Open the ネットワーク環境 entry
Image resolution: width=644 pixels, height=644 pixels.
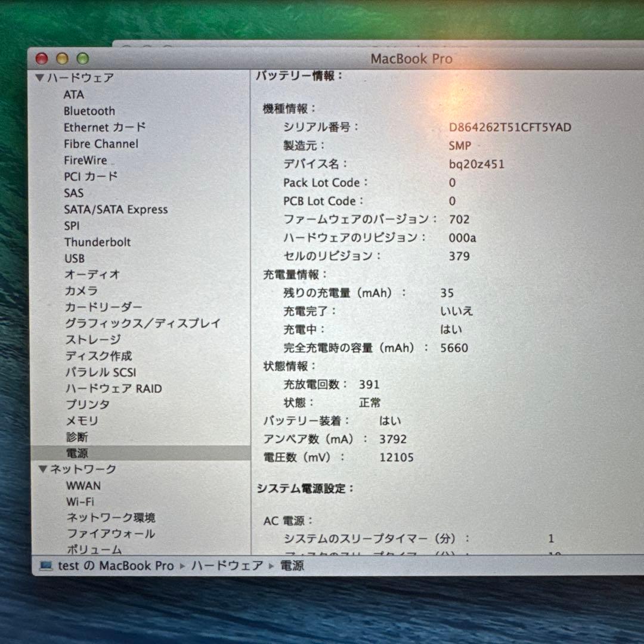pyautogui.click(x=111, y=518)
